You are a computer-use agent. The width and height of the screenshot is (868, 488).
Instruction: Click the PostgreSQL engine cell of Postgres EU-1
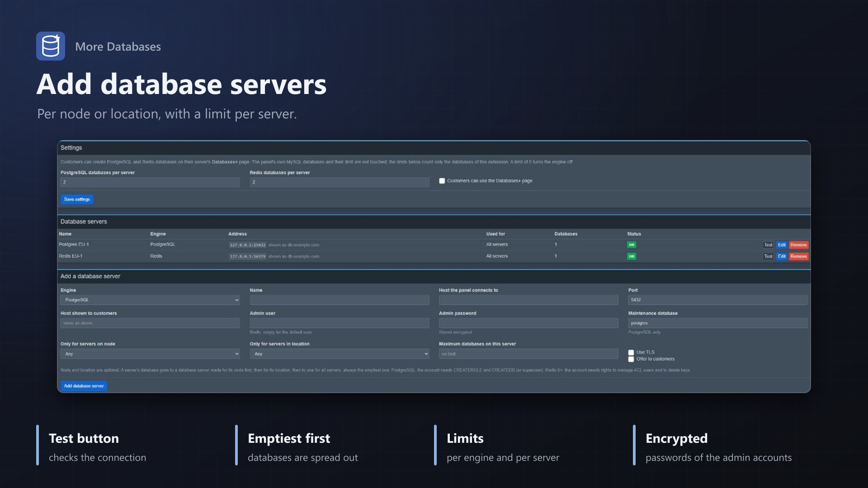click(163, 244)
